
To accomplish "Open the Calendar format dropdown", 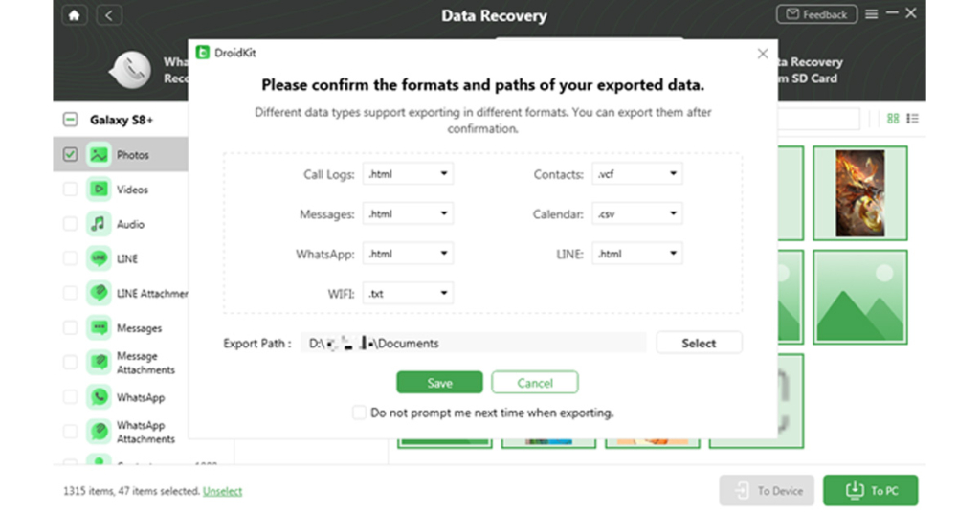I will 636,213.
